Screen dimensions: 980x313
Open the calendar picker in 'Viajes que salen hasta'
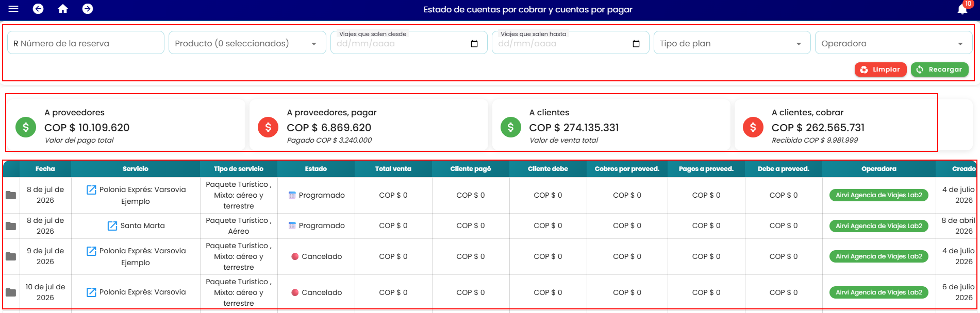[x=636, y=44]
